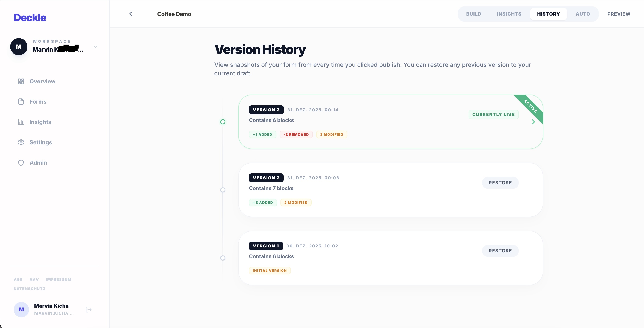
Task: Open Settings via the gear icon
Action: 21,142
